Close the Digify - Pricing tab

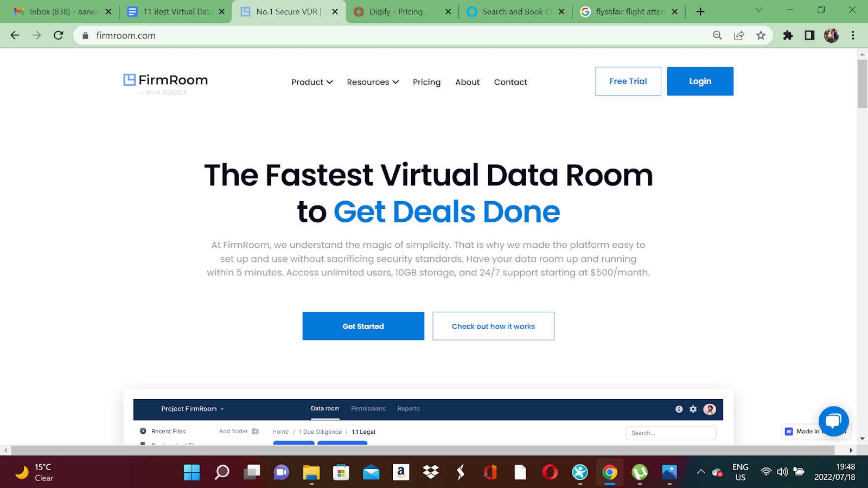point(448,11)
